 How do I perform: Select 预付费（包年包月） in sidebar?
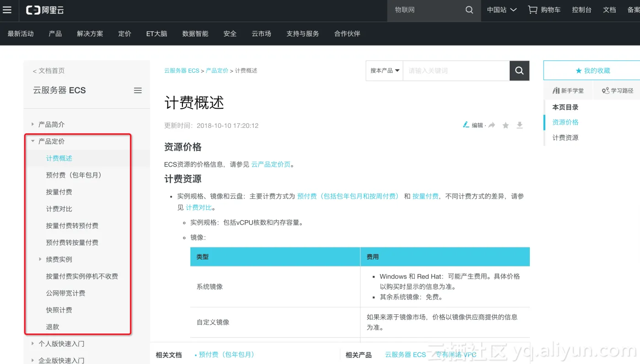click(x=74, y=175)
